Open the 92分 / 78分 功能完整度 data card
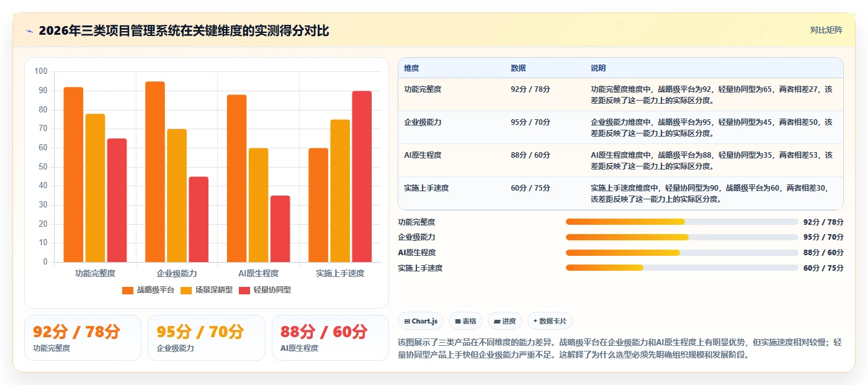Image resolution: width=868 pixels, height=385 pixels. (x=83, y=338)
